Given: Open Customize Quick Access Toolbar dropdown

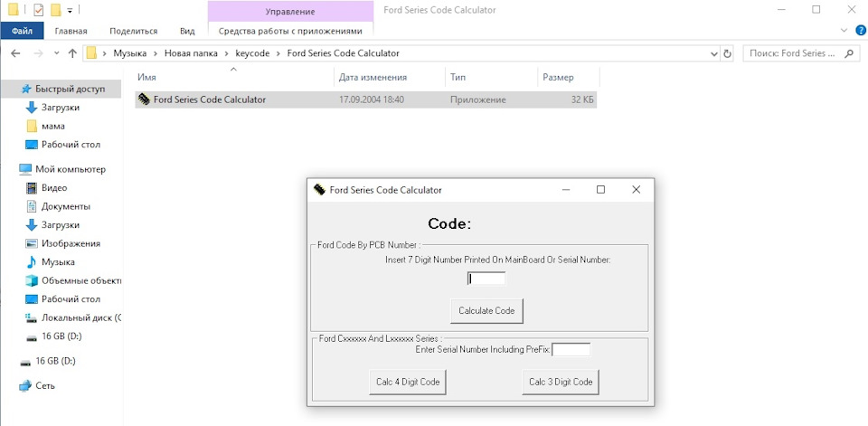Looking at the screenshot, I should [x=70, y=11].
